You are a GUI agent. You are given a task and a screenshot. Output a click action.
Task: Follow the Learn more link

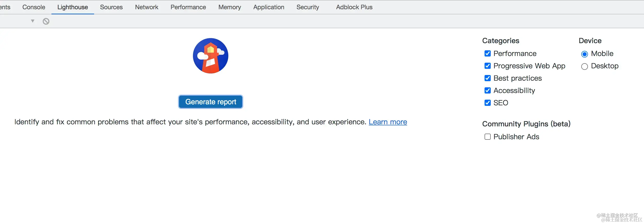coord(388,122)
